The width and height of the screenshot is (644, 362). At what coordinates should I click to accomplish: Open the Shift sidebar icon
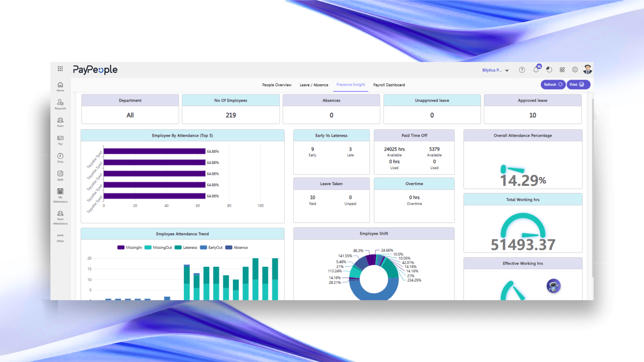click(x=60, y=175)
